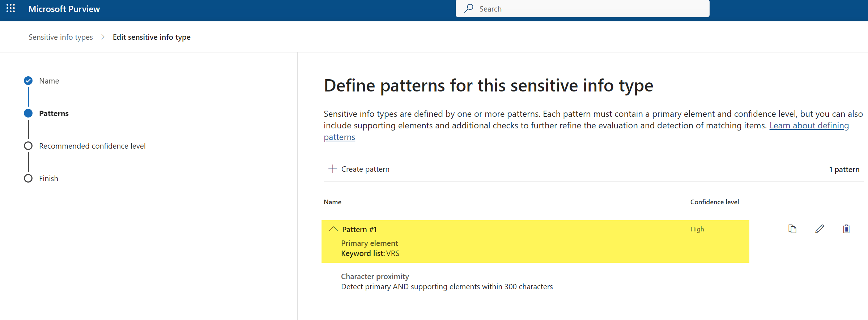Image resolution: width=868 pixels, height=320 pixels.
Task: Click the Microsoft Purview title
Action: click(64, 9)
